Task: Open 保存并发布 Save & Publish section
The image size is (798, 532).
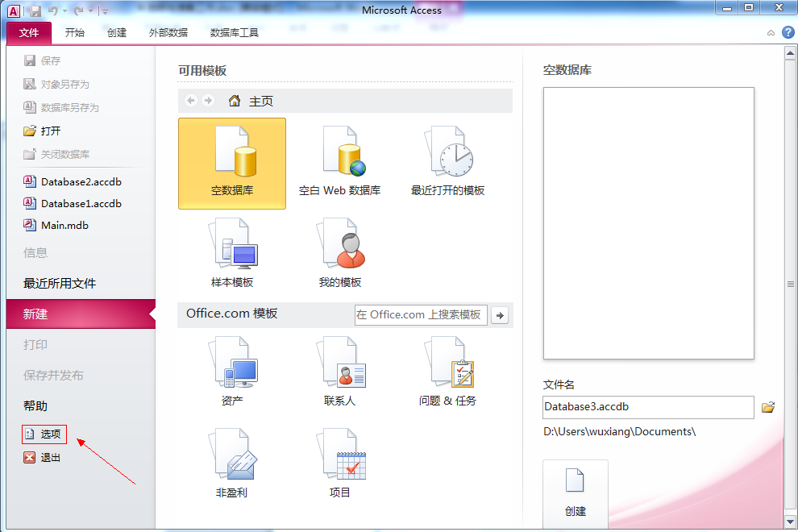Action: [53, 375]
